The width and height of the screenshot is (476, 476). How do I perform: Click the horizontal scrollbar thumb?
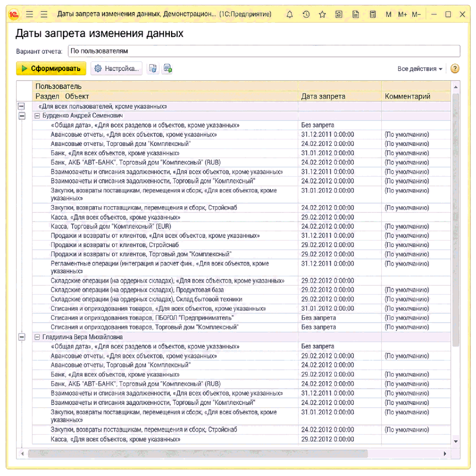point(198,453)
